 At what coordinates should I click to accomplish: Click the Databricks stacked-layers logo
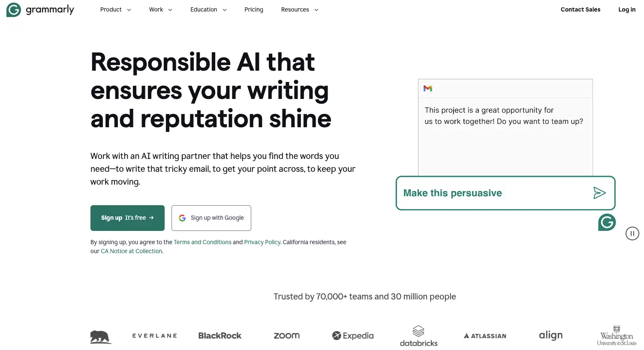(x=418, y=332)
